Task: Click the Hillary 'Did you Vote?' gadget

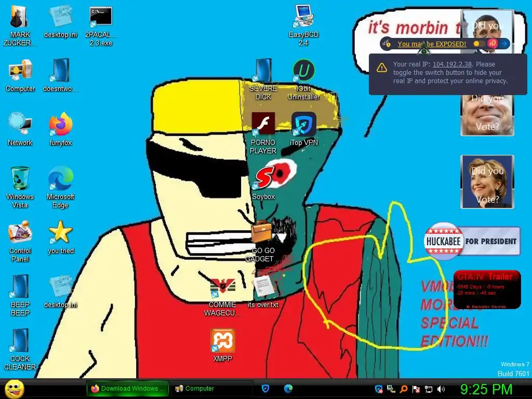Action: [x=487, y=182]
